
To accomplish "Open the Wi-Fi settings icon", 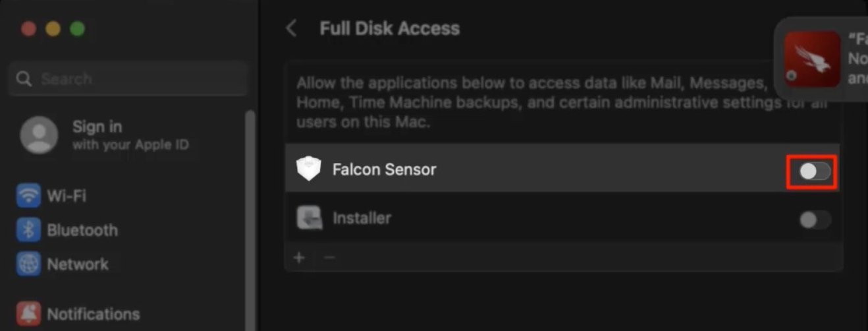I will [29, 196].
